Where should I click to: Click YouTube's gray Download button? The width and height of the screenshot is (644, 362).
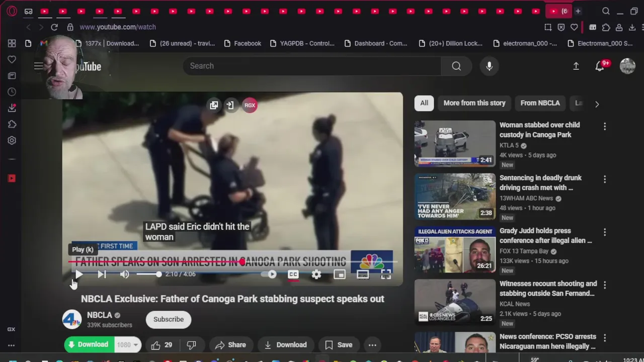click(285, 345)
